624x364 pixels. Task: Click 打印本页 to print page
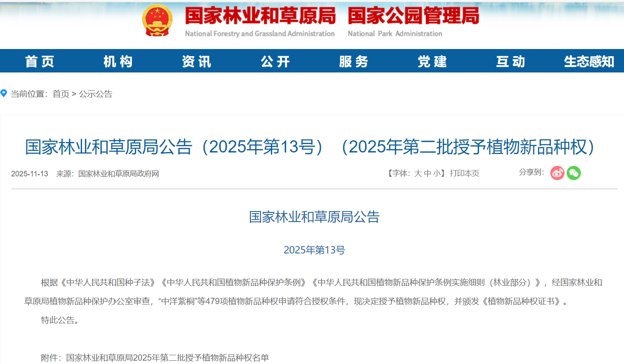point(464,173)
